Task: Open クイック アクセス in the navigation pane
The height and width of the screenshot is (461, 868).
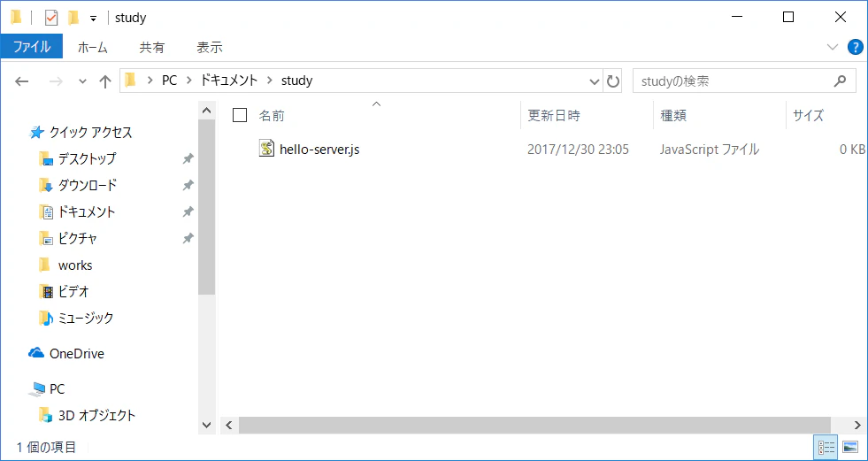Action: pyautogui.click(x=91, y=133)
